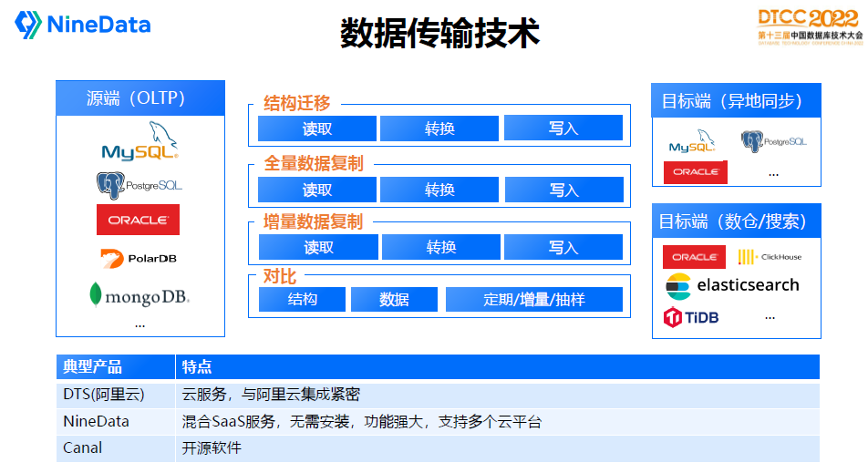
Task: Select the mongoDB logo
Action: pos(139,295)
